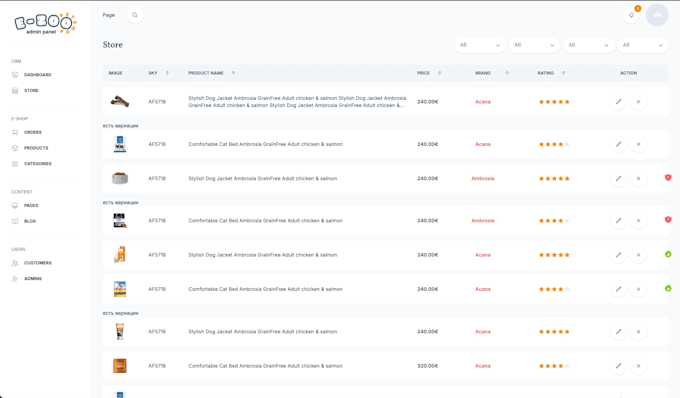The image size is (680, 398).
Task: Click AF5718 code in the 320.00€ row
Action: coord(157,366)
